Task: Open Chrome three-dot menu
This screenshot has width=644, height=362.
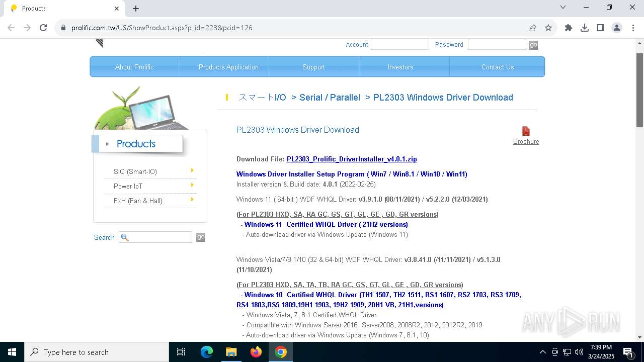Action: pyautogui.click(x=633, y=28)
